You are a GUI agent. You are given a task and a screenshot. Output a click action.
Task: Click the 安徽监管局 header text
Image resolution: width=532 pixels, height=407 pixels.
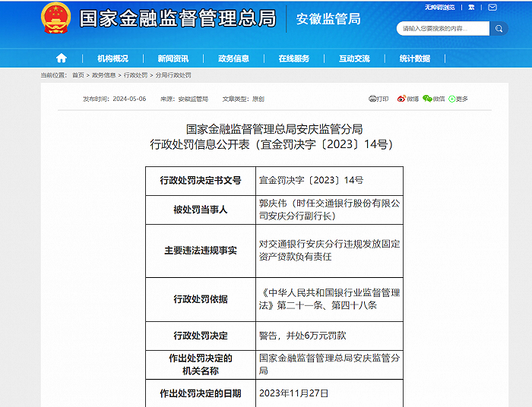328,19
